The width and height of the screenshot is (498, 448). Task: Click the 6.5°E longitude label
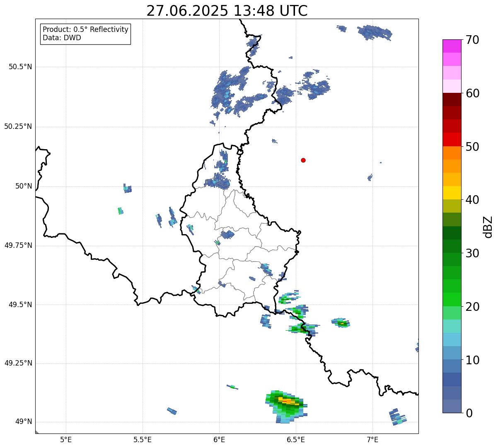pyautogui.click(x=296, y=439)
